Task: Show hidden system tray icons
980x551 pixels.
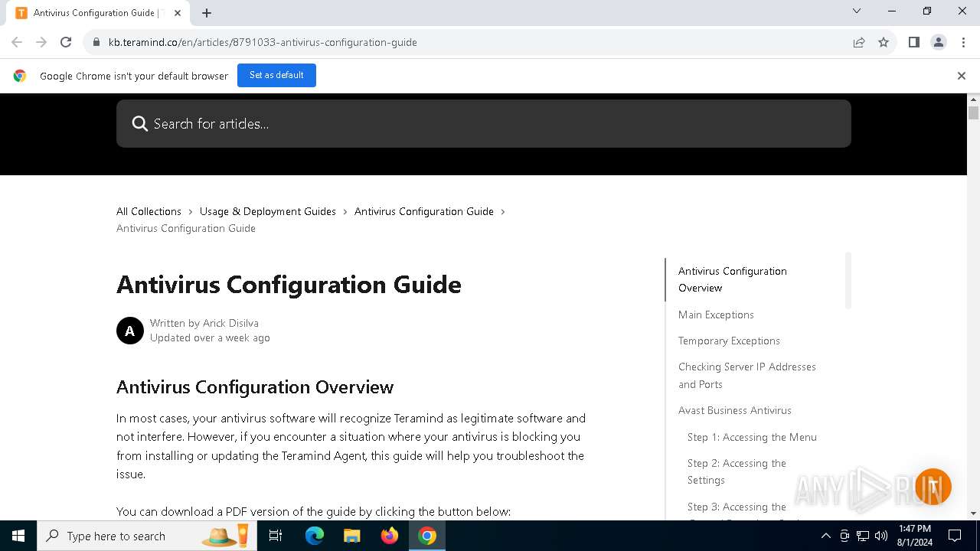Action: point(825,536)
